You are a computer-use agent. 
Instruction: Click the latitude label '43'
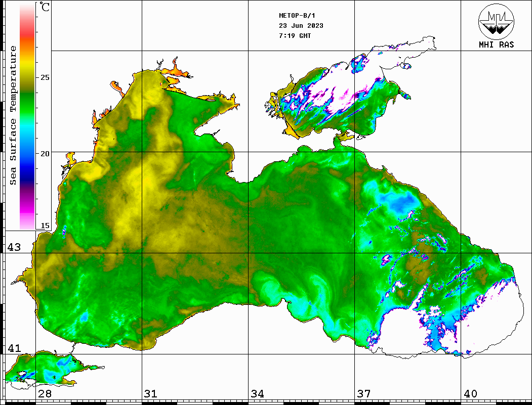(x=14, y=247)
